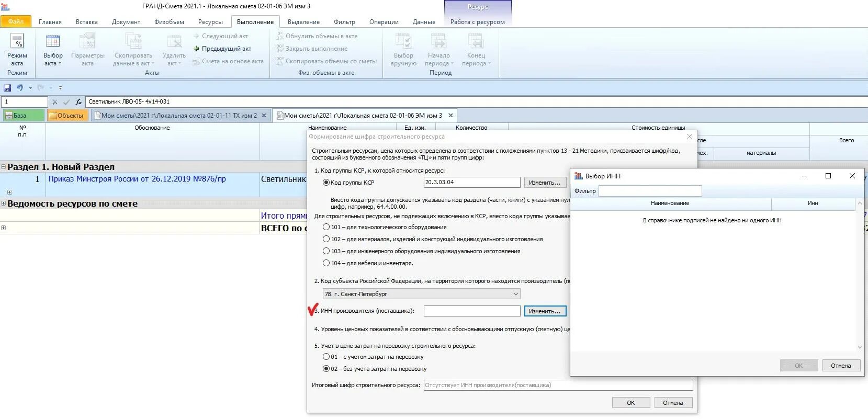
Task: Click the Инн column header
Action: point(813,203)
